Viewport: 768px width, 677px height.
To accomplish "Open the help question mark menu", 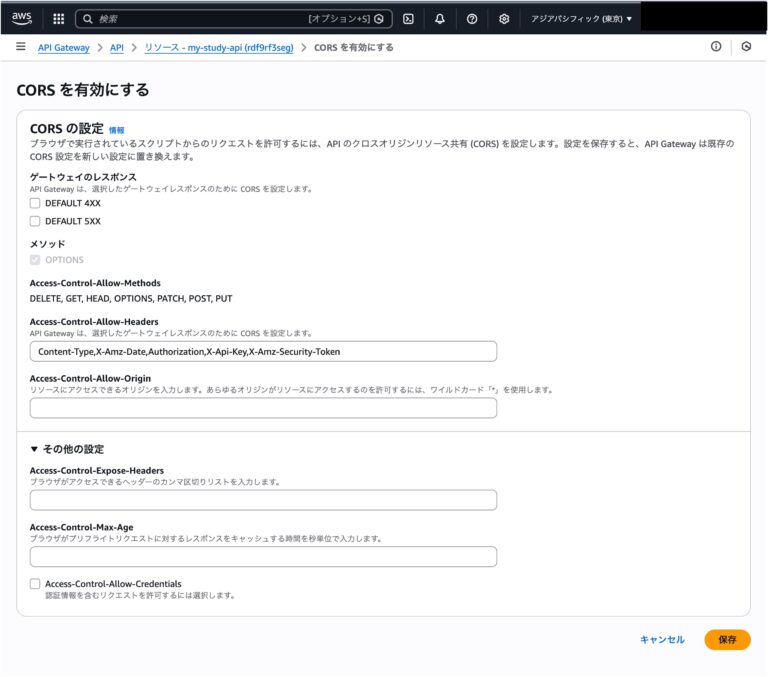I will pos(472,19).
